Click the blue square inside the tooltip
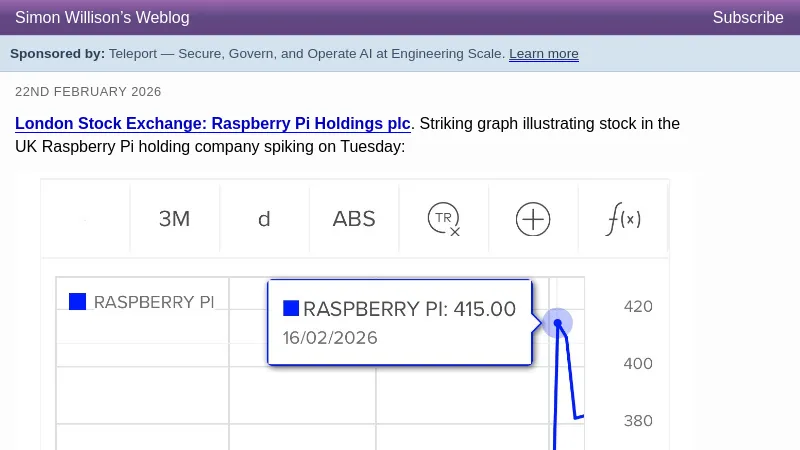800x450 pixels. coord(291,309)
